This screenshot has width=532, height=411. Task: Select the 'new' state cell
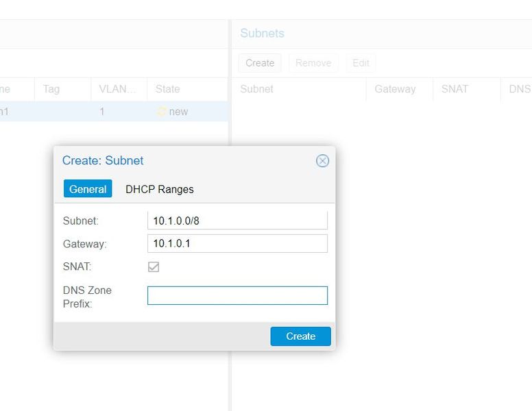click(x=187, y=112)
